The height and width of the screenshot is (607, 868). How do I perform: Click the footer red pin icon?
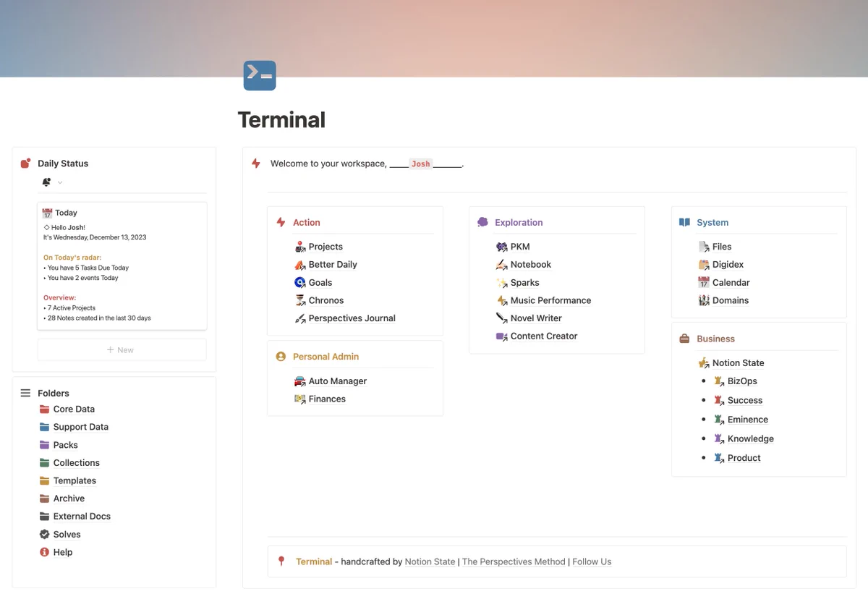pos(281,561)
